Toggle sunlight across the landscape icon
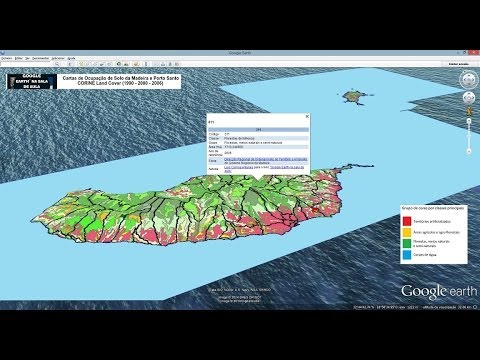Screen dimensions: 480x360 click(x=126, y=64)
